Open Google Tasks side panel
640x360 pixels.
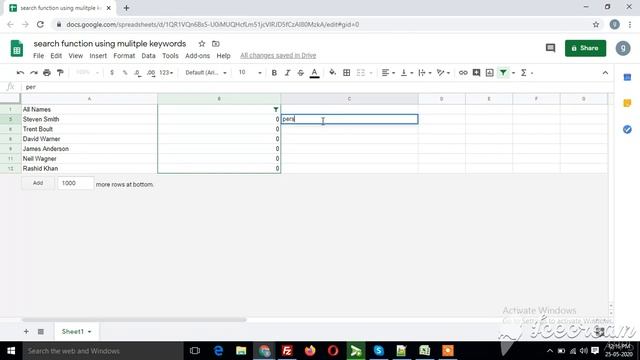pos(627,129)
